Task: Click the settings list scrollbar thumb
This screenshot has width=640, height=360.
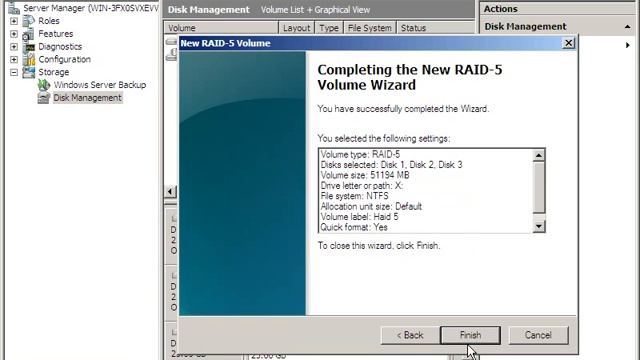Action: (539, 188)
